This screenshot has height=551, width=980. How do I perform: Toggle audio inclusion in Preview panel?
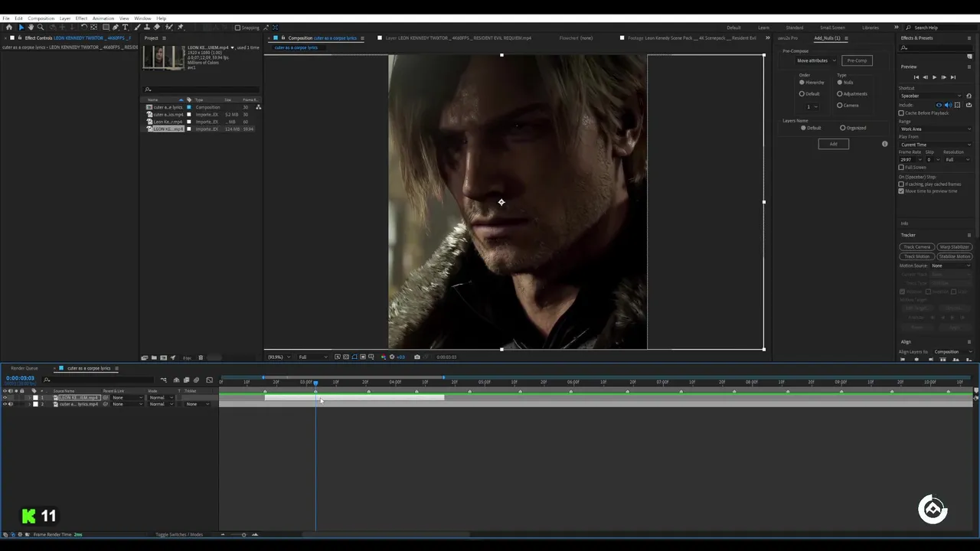tap(948, 105)
